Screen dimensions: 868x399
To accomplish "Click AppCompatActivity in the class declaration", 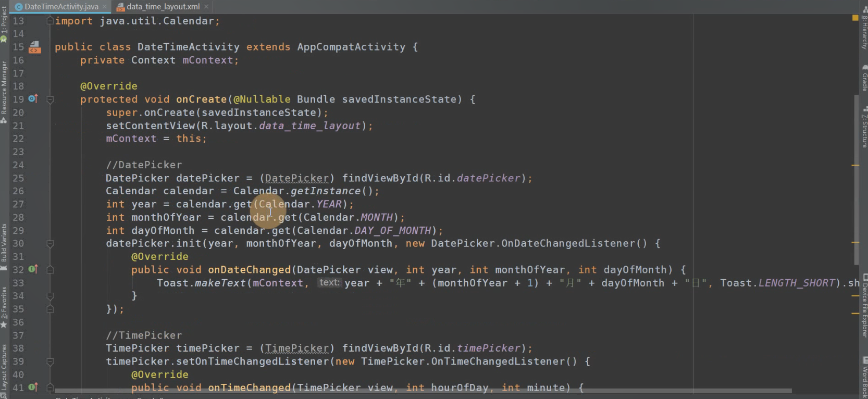I will 351,47.
